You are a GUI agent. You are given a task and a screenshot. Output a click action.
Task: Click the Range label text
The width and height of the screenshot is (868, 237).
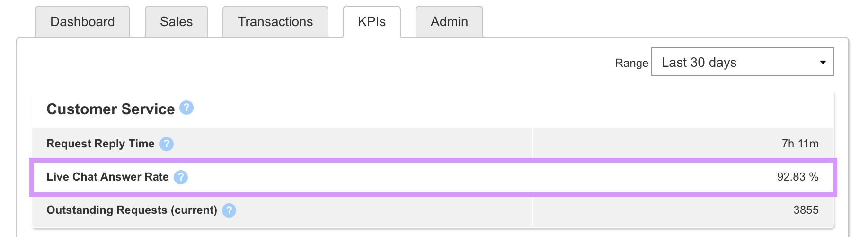631,63
